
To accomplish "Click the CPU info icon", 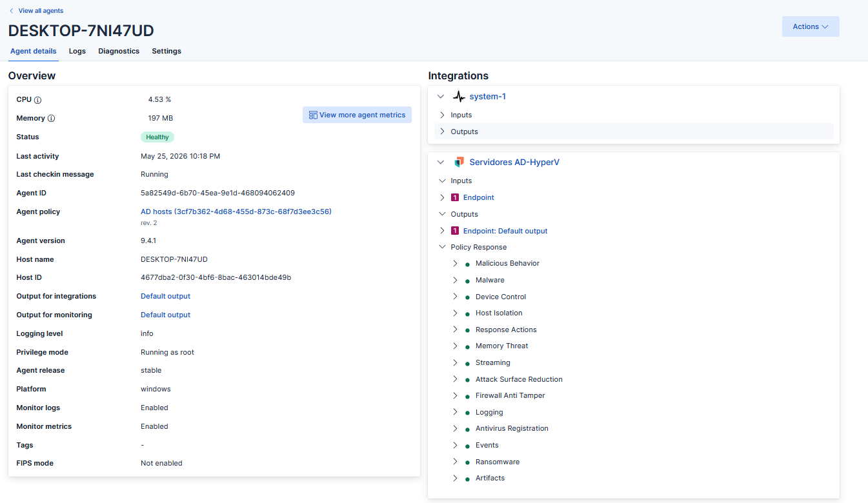I will click(x=38, y=100).
